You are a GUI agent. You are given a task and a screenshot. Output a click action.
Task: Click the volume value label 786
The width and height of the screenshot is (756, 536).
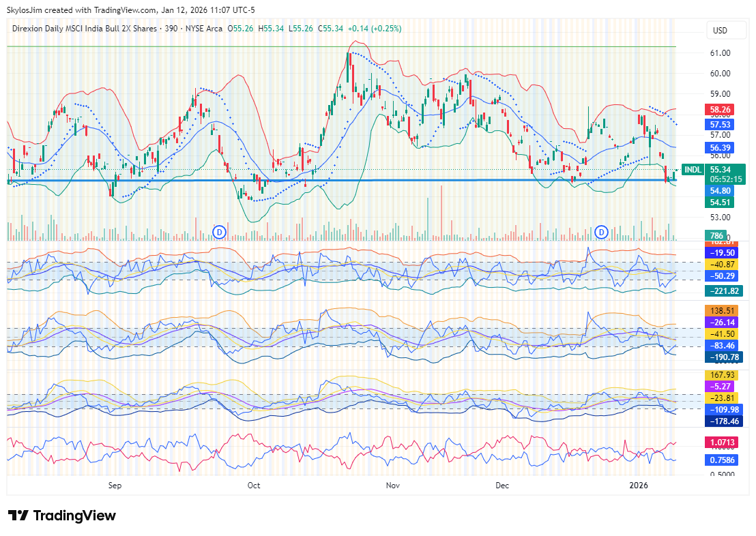pos(716,236)
